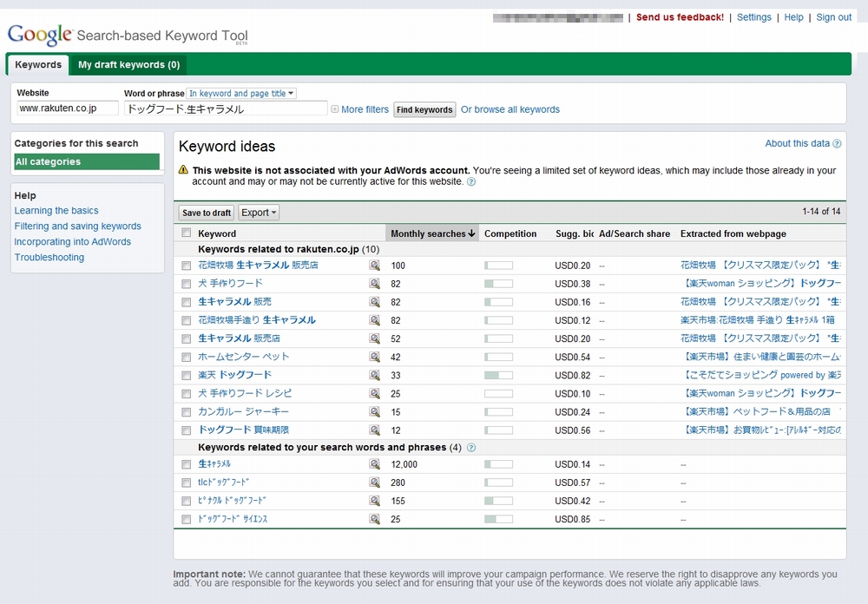Click magnifier icon in 12,000 searches row
Viewport: 868px width, 604px height.
[x=375, y=464]
